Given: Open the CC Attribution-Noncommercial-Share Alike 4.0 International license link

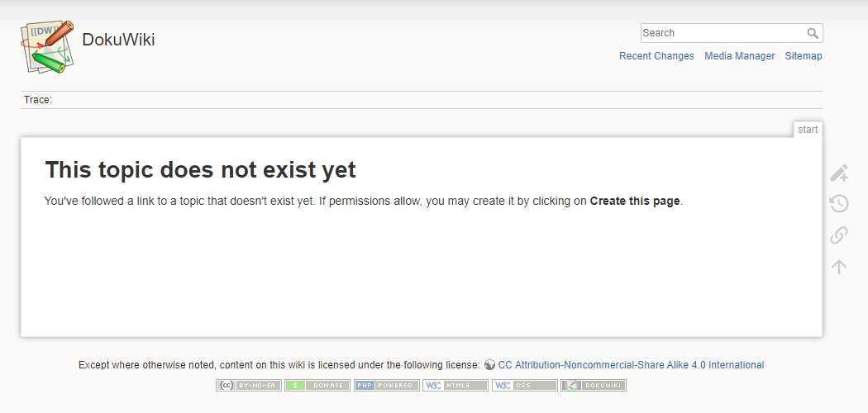Looking at the screenshot, I should click(631, 365).
